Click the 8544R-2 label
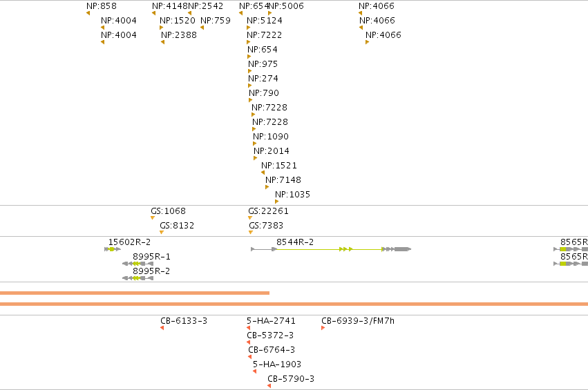This screenshot has width=588, height=390. (295, 242)
